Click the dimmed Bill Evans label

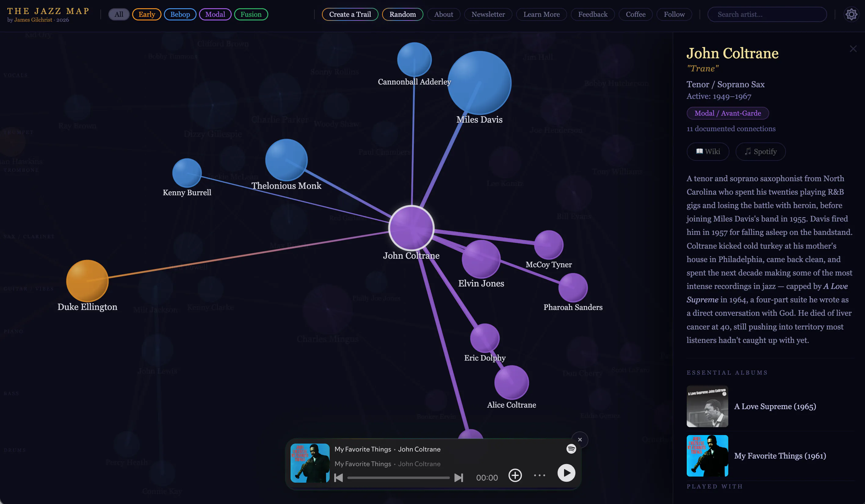574,217
